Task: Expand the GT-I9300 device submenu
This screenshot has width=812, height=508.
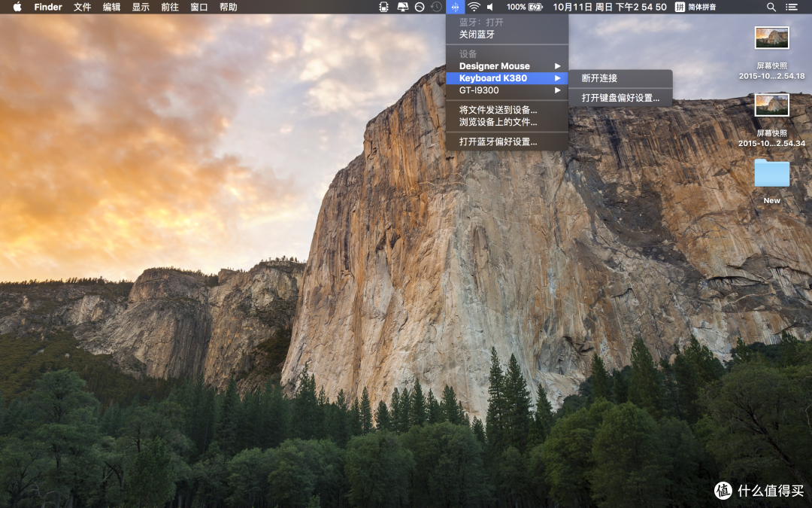Action: pyautogui.click(x=507, y=90)
